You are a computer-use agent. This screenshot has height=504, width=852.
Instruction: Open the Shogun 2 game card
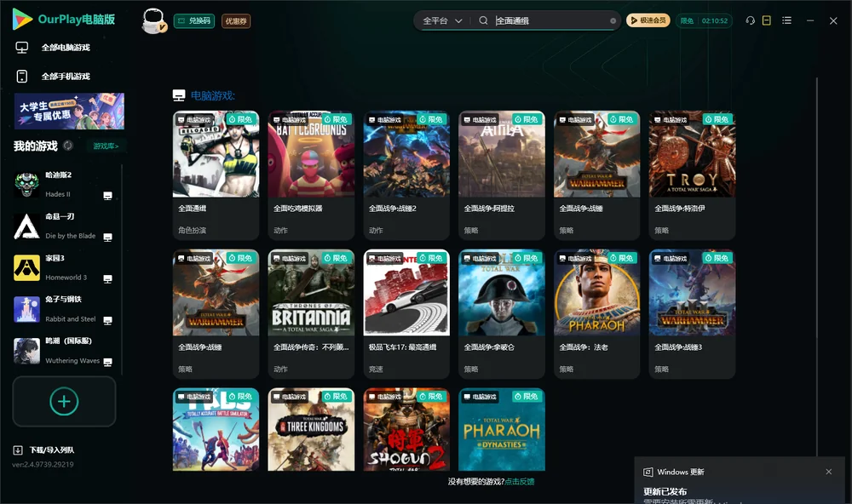(406, 429)
